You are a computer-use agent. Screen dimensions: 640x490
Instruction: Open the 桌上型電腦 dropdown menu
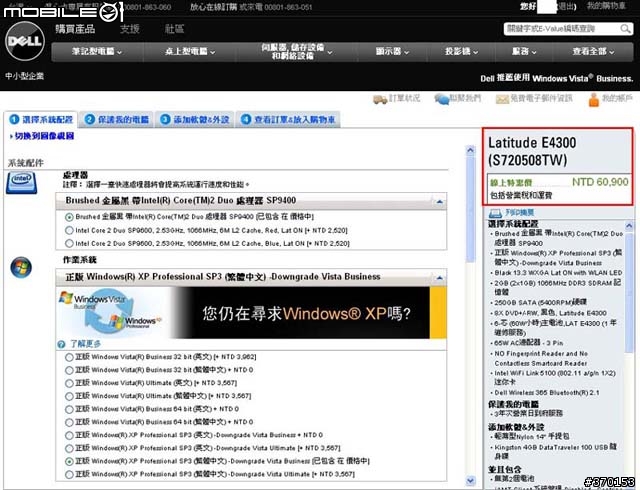tap(190, 51)
